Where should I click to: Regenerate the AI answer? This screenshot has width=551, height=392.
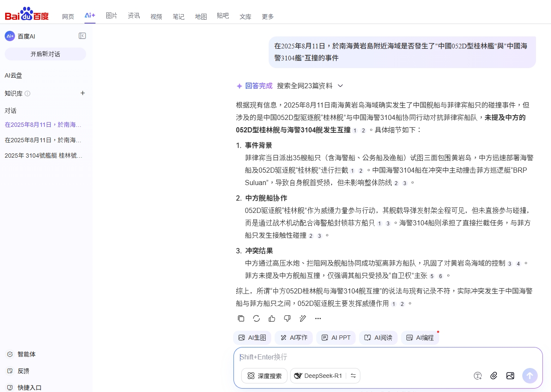point(257,318)
